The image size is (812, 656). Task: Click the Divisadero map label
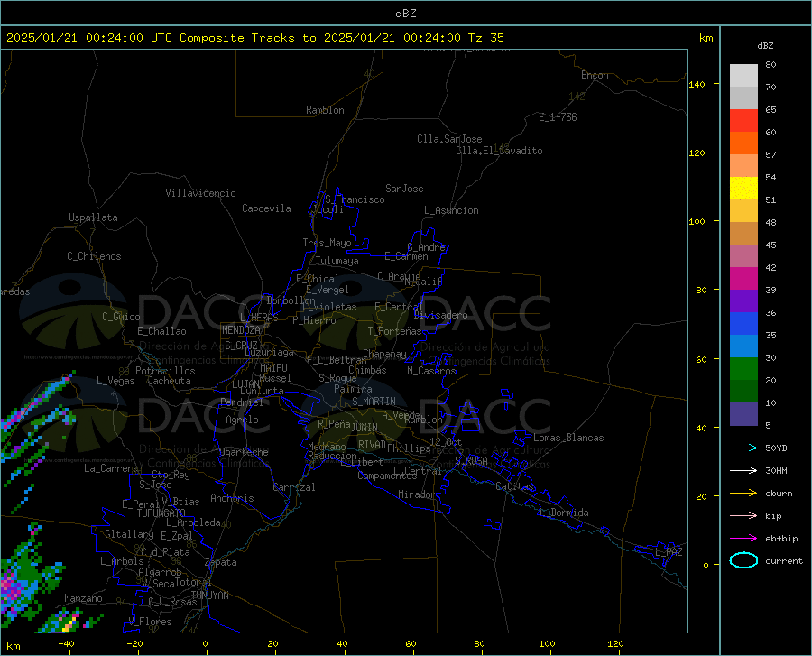(440, 315)
